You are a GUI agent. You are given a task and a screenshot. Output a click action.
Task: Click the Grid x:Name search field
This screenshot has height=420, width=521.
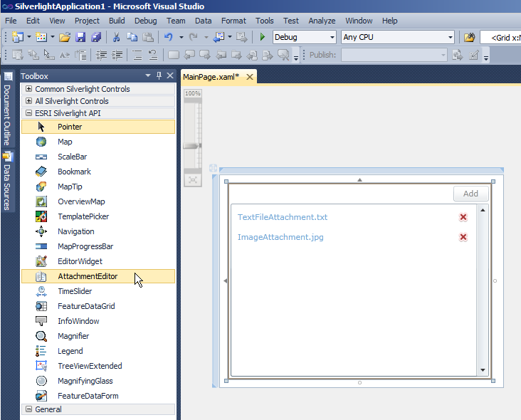(500, 37)
